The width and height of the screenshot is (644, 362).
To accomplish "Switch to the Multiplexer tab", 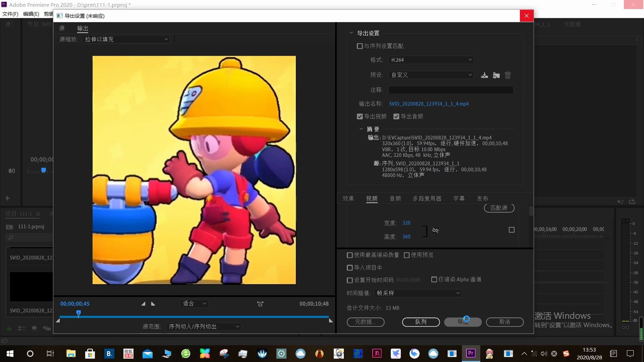I will [427, 198].
